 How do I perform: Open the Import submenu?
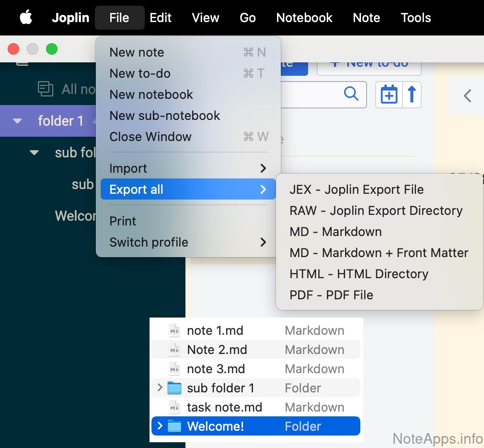[187, 168]
